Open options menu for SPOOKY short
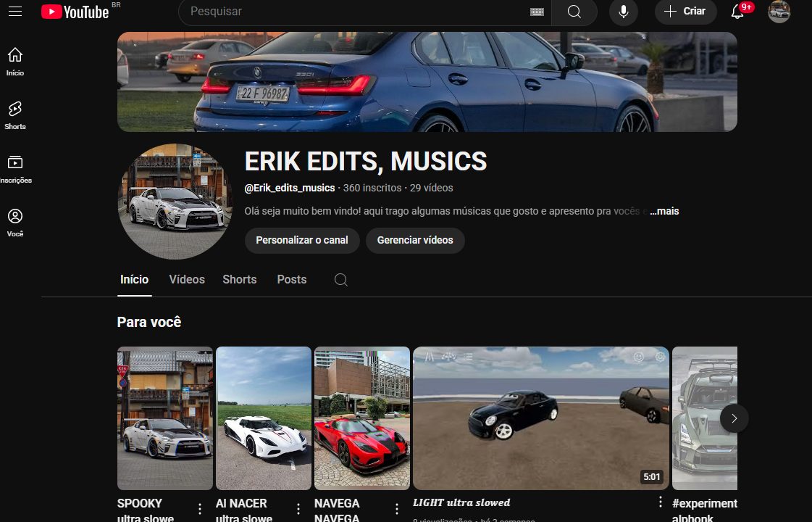The height and width of the screenshot is (522, 812). click(x=200, y=509)
